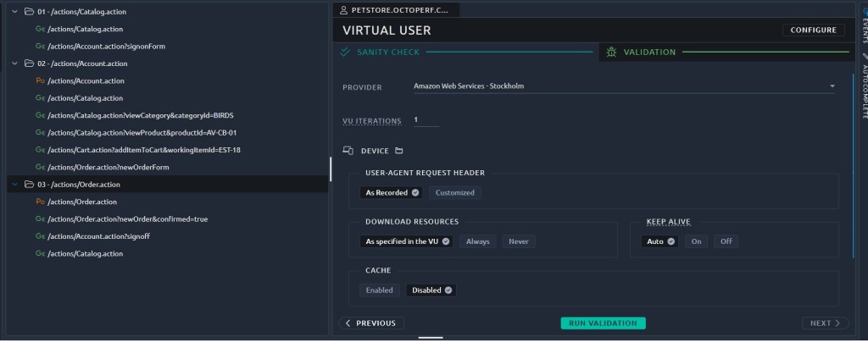
Task: Click the Configure button
Action: pos(813,30)
